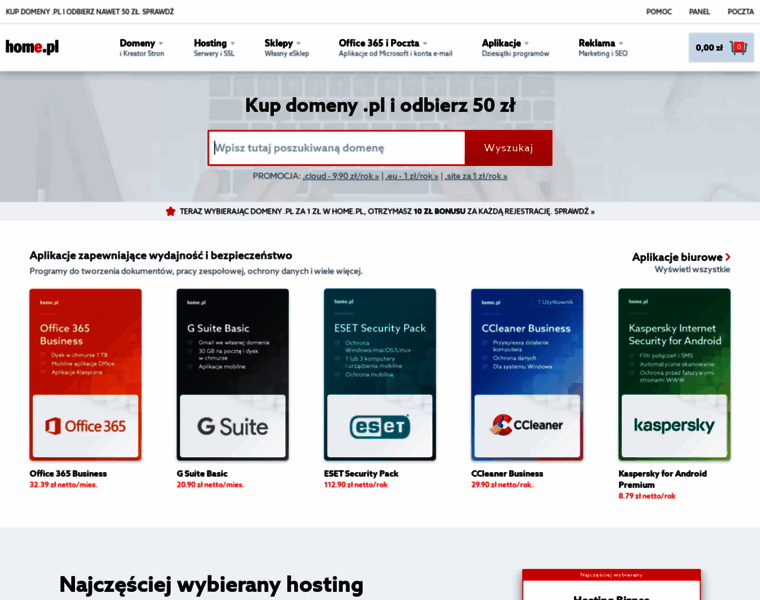The width and height of the screenshot is (760, 600).
Task: Click the Aplikacje zapewniające wydajność i bezpieczeństwo heading
Action: (161, 255)
